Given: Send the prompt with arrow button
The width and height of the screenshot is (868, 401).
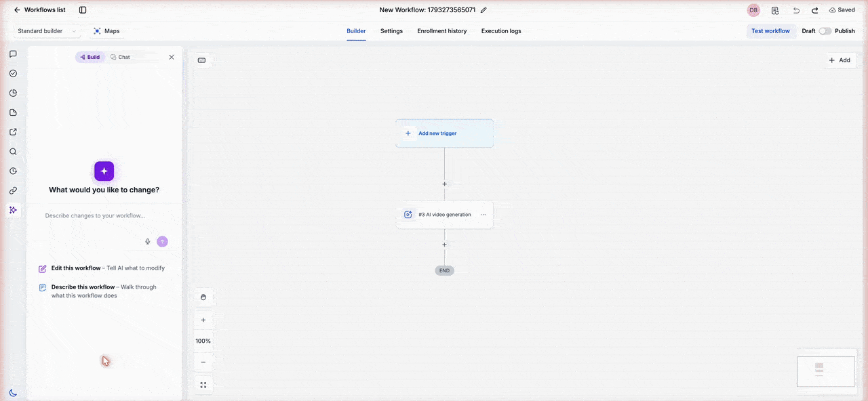Looking at the screenshot, I should pyautogui.click(x=162, y=242).
